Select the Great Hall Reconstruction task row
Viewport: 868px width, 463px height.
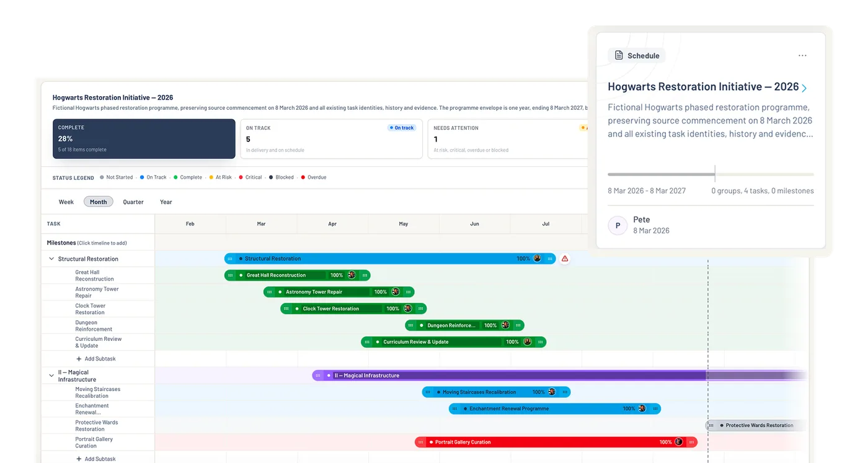point(98,276)
